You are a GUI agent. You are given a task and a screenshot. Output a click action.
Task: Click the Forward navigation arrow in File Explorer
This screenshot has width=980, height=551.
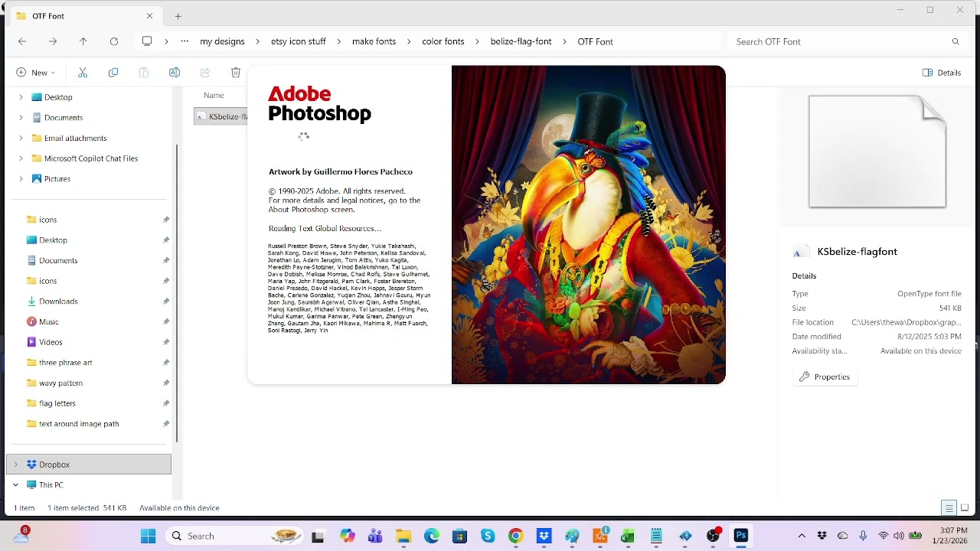(53, 41)
